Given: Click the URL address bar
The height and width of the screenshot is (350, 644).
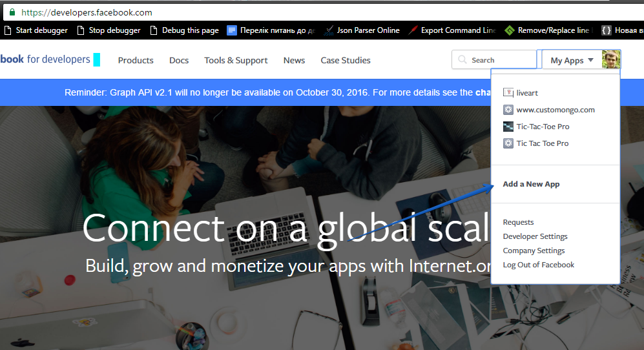Looking at the screenshot, I should point(324,12).
